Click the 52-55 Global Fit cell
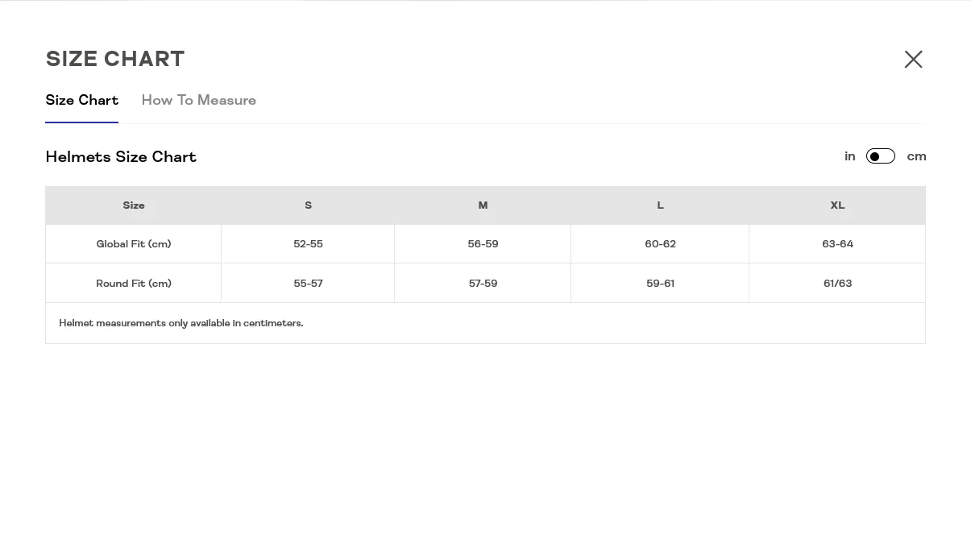971x560 pixels. click(x=308, y=244)
